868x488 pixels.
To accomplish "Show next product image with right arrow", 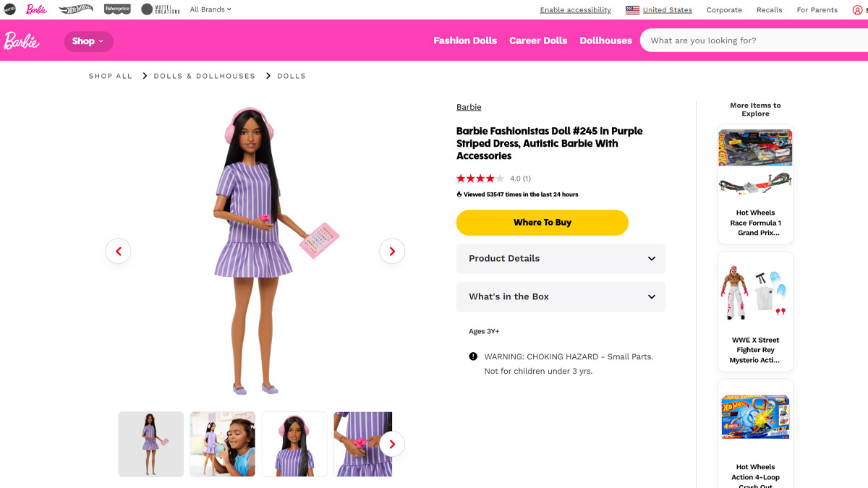I will (392, 251).
